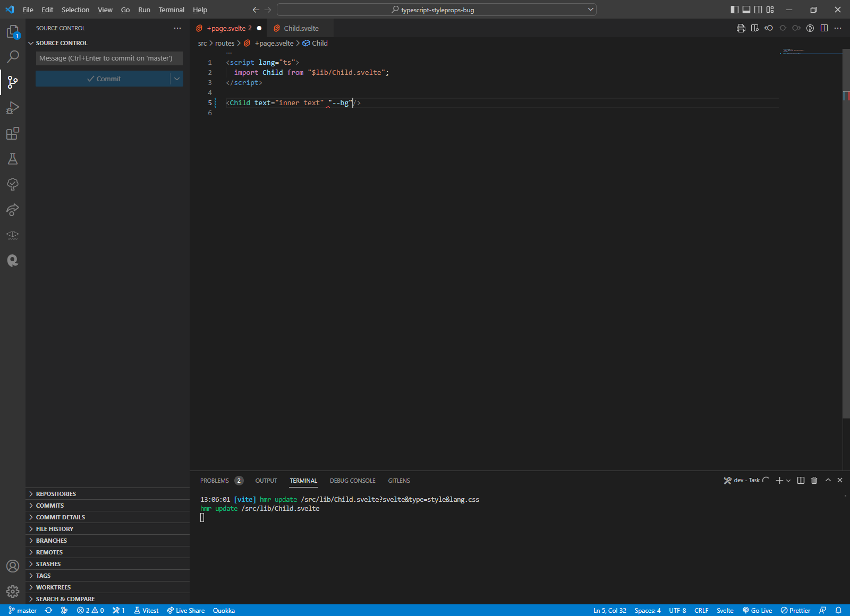Expand the BRANCHES section
850x616 pixels.
pos(51,540)
